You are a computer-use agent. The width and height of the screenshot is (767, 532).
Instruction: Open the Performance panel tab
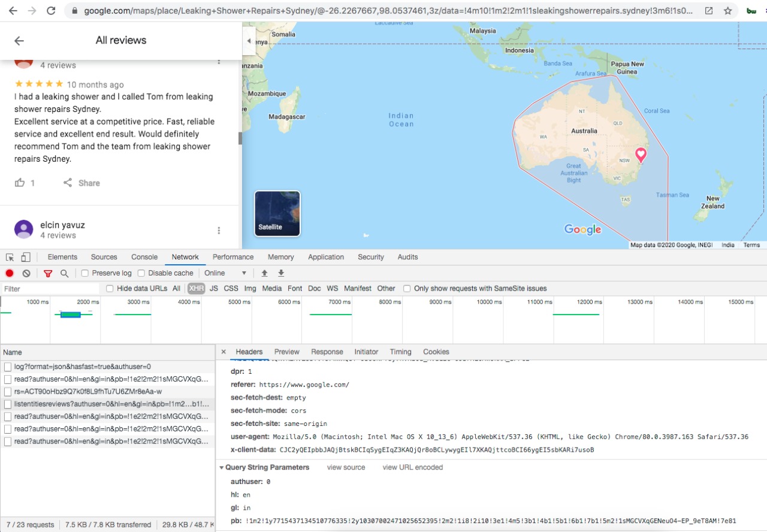click(x=233, y=257)
